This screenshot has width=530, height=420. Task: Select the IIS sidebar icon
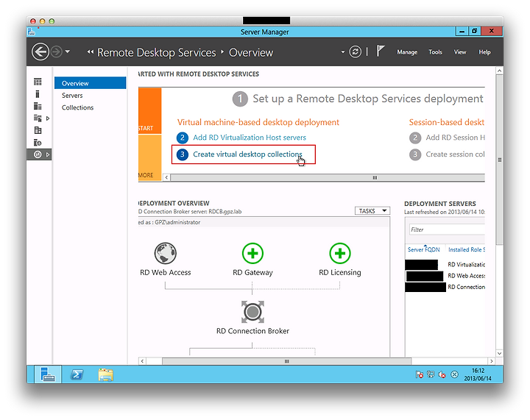coord(38,143)
